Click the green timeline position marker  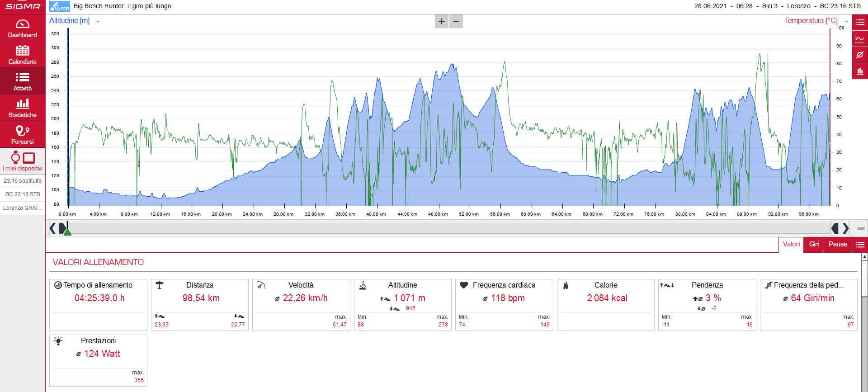[67, 231]
